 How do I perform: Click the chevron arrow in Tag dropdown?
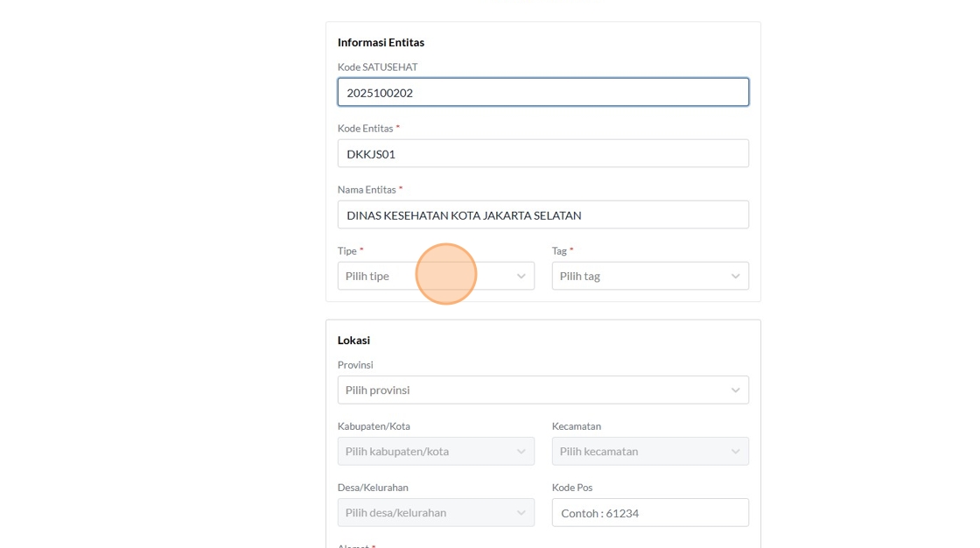point(735,276)
